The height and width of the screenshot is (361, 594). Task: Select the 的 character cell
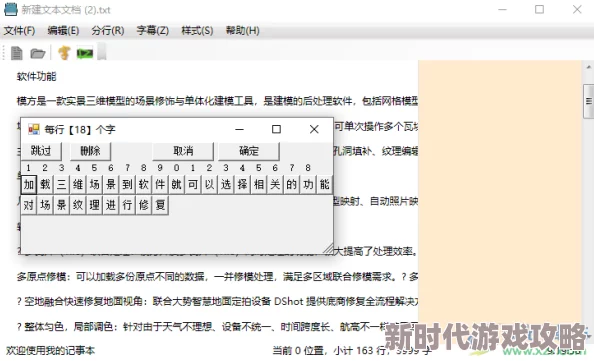click(x=291, y=184)
